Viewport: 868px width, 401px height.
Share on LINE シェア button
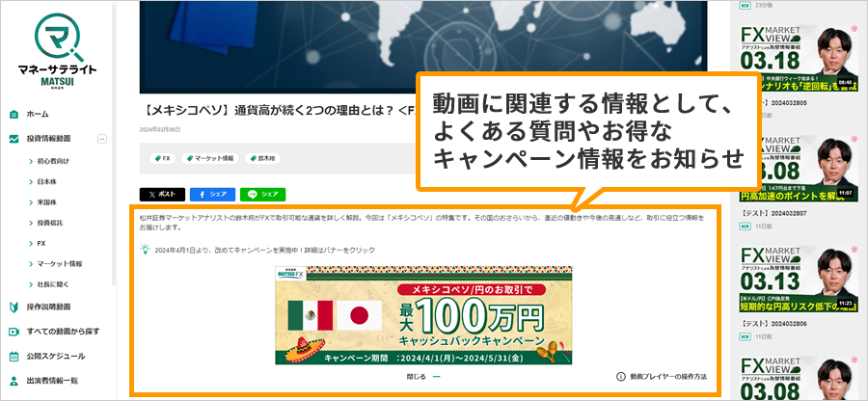point(263,194)
